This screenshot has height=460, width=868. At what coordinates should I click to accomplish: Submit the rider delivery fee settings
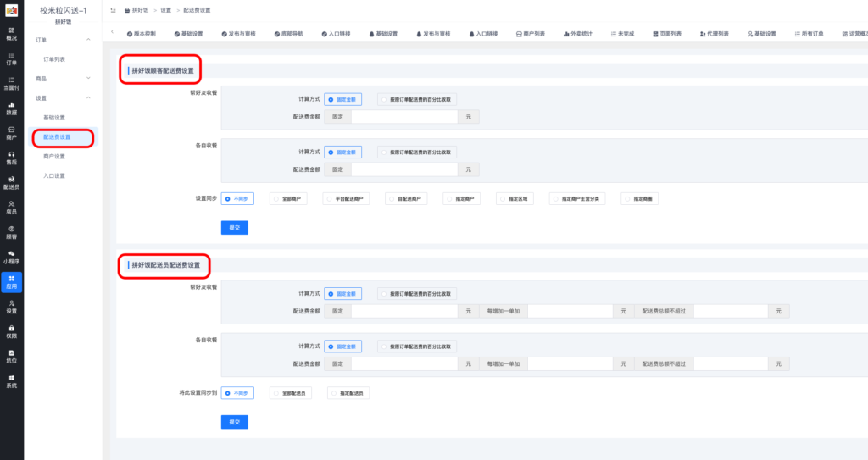point(235,422)
